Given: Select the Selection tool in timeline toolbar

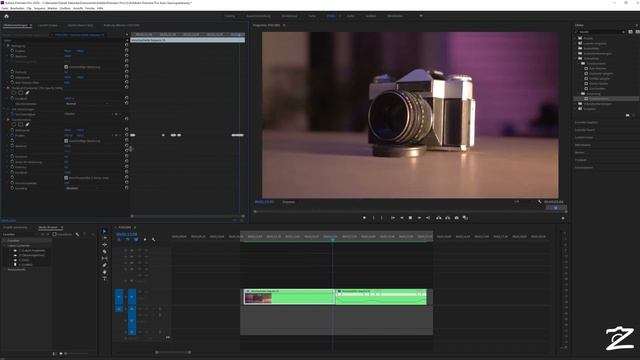Looking at the screenshot, I should [x=104, y=231].
